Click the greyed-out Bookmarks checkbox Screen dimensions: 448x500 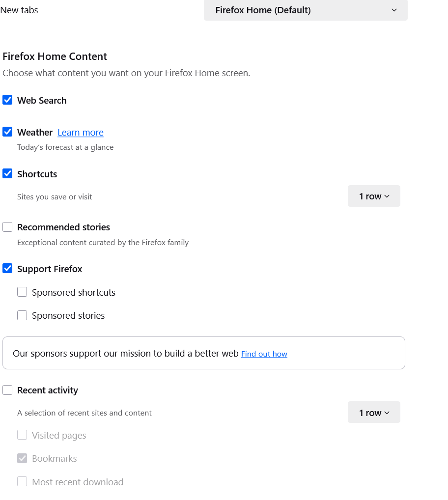pyautogui.click(x=22, y=458)
